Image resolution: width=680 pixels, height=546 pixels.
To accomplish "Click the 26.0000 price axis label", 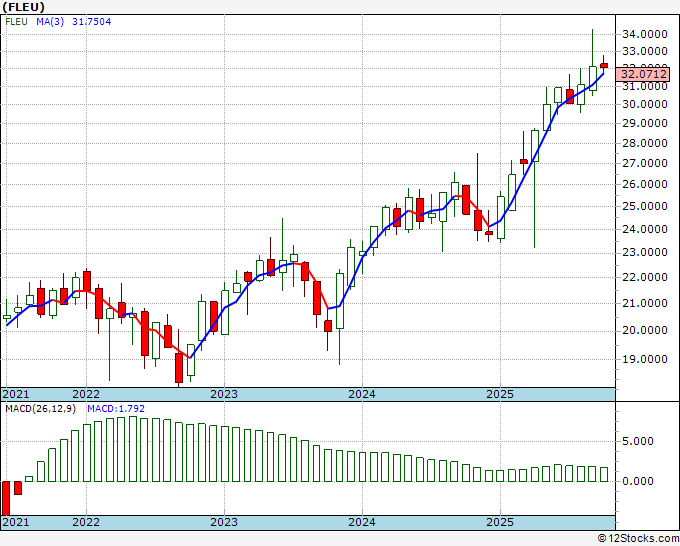I will (644, 184).
